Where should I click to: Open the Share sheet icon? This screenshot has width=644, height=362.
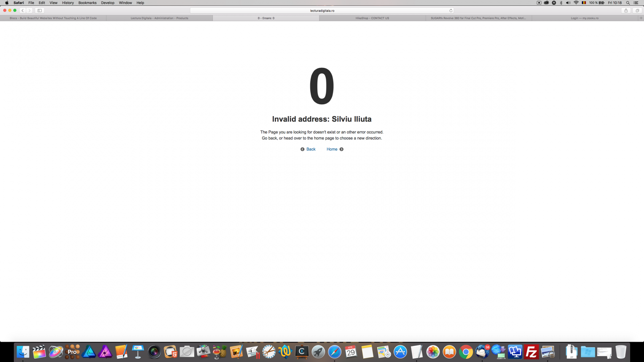[x=626, y=11]
